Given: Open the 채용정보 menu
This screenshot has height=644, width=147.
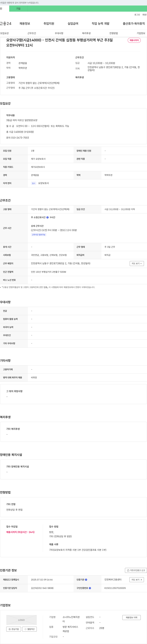Looking at the screenshot, I should click(25, 23).
